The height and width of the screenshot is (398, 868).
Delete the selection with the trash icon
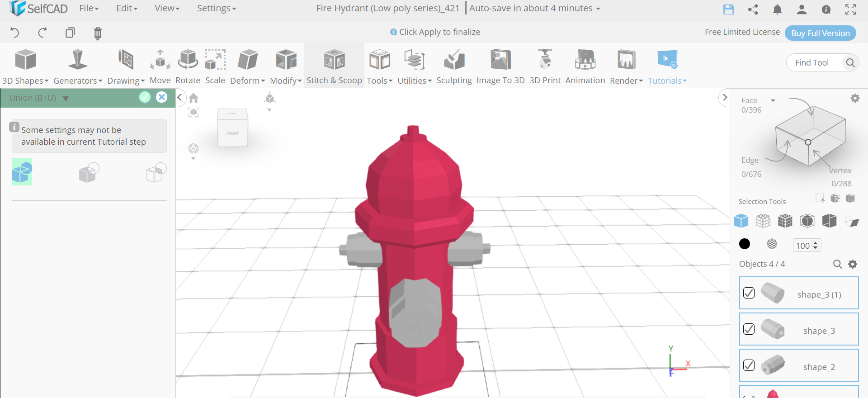coord(98,33)
